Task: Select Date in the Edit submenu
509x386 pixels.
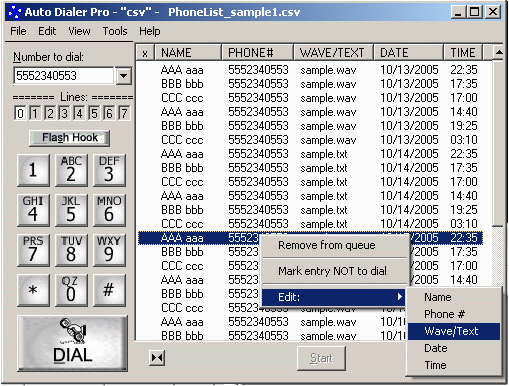Action: tap(454, 348)
